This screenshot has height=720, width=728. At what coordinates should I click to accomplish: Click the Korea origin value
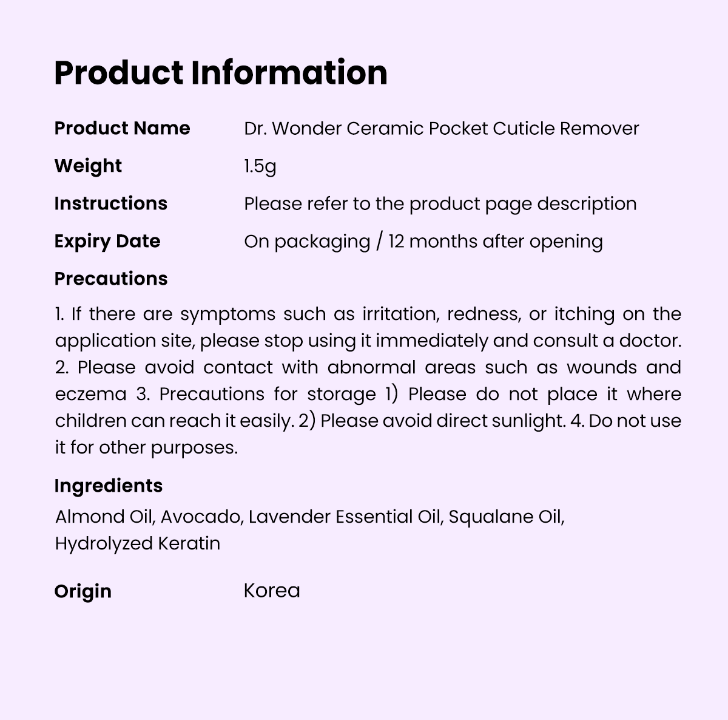click(x=272, y=591)
